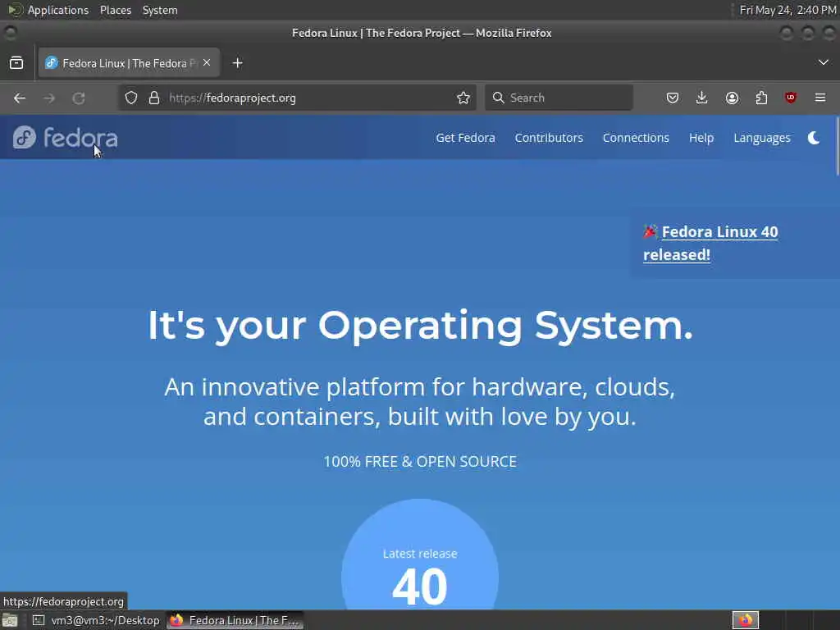
Task: Click the Fedora logo in header
Action: (66, 138)
